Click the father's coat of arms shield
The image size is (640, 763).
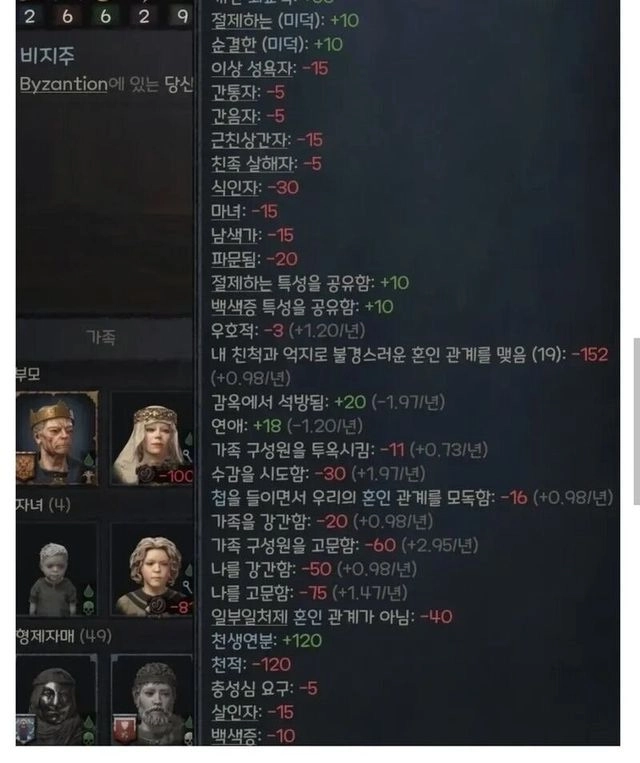(25, 467)
